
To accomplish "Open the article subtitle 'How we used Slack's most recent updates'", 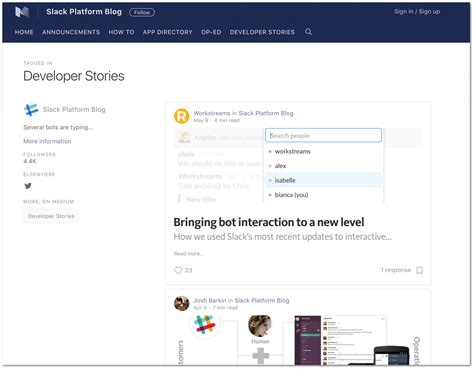I will pos(282,237).
